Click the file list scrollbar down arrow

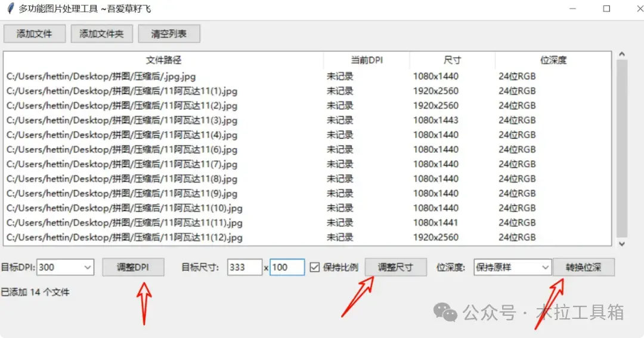(622, 244)
